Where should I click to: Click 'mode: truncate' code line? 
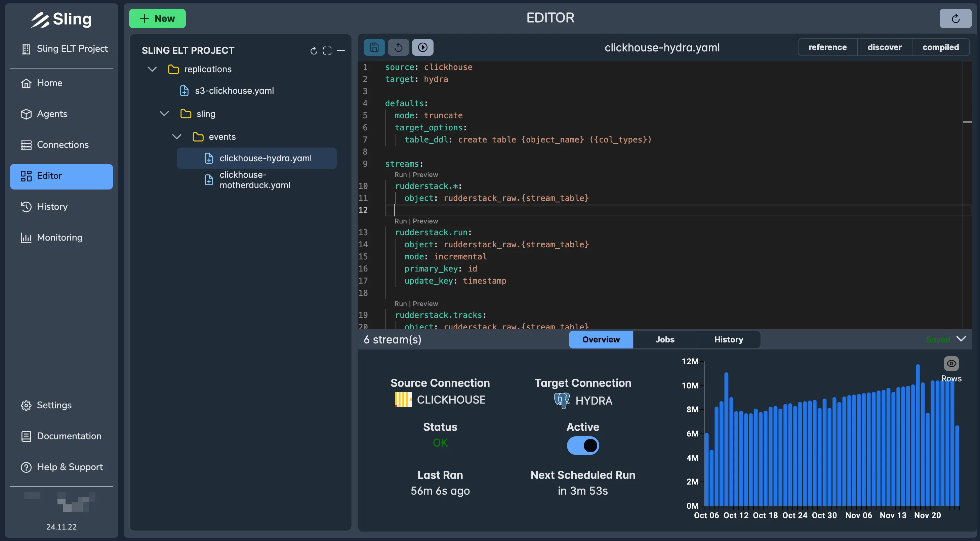(428, 115)
